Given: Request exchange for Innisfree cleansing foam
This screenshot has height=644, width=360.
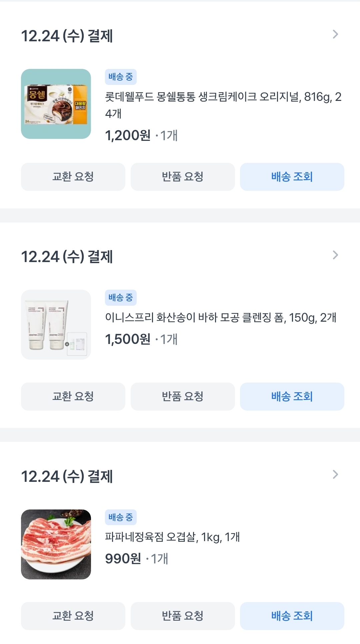Looking at the screenshot, I should coord(73,397).
